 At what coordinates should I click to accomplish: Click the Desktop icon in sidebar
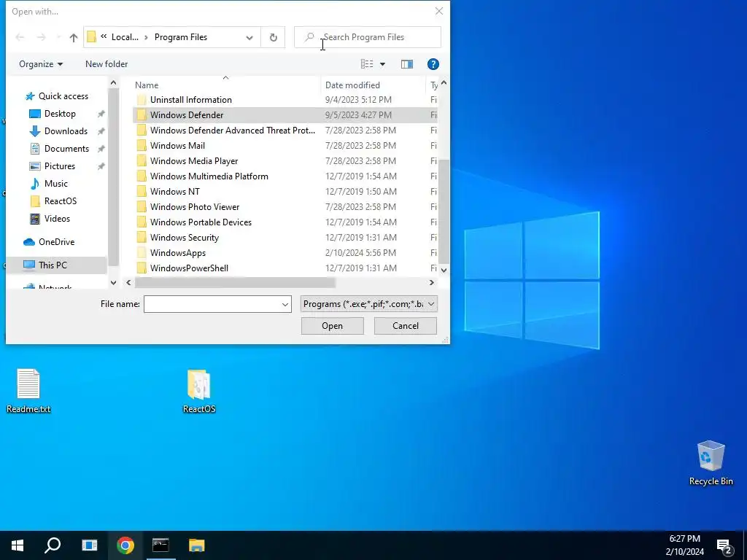[35, 114]
